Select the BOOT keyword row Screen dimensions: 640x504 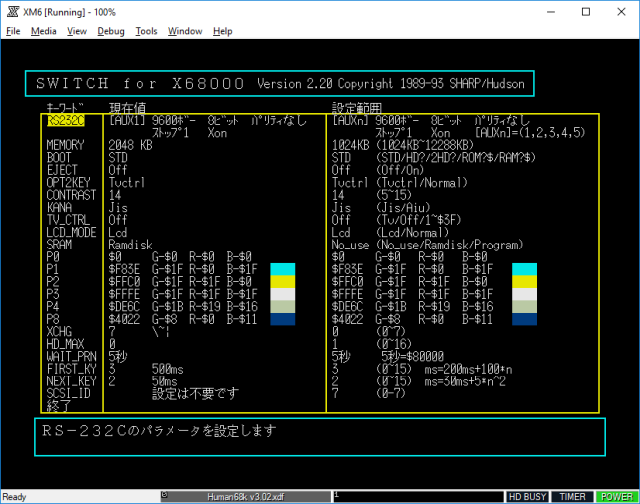click(x=59, y=158)
